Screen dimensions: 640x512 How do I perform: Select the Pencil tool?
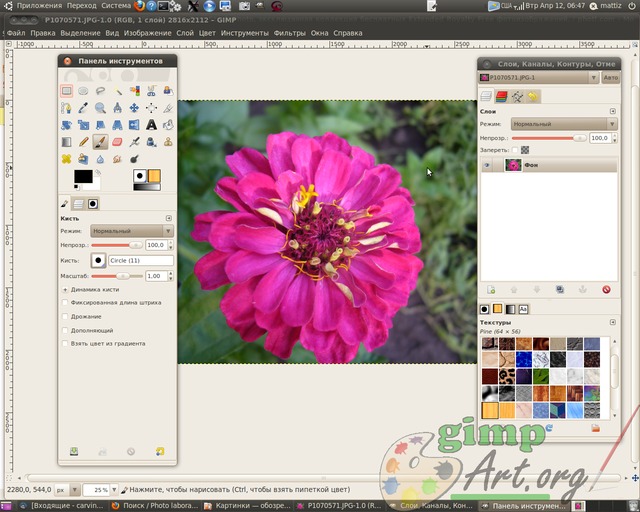[83, 142]
